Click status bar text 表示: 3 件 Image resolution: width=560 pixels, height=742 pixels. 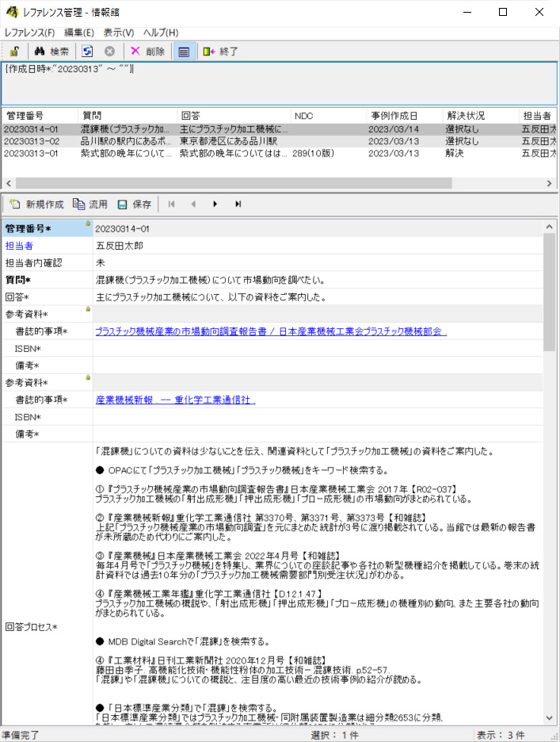tap(501, 735)
